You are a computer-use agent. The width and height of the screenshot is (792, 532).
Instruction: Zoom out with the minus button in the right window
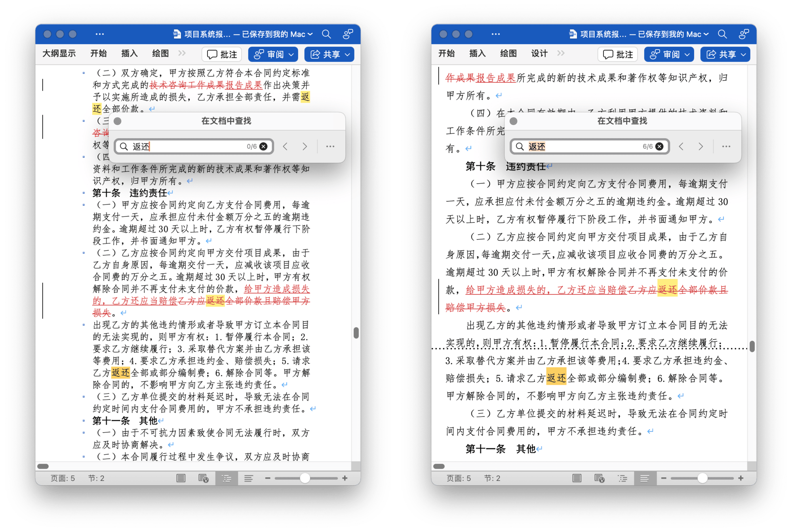(x=664, y=478)
